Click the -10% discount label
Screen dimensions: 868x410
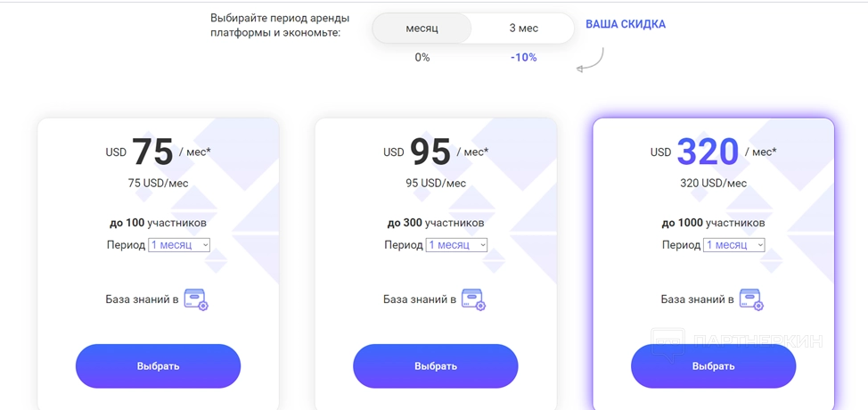pyautogui.click(x=524, y=58)
